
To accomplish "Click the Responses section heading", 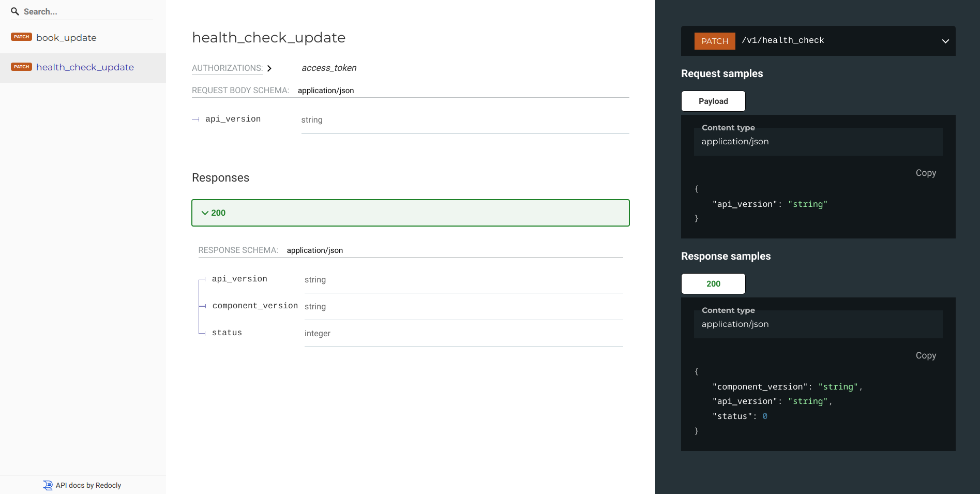I will (220, 178).
